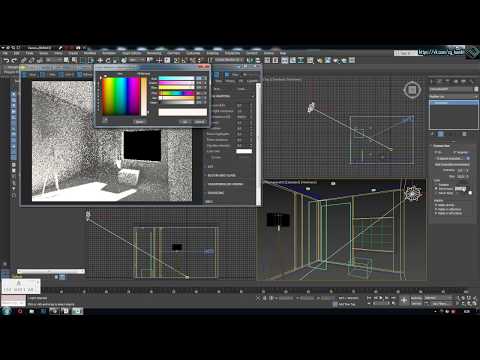Toggle the third Visibility checkbox (refractions)
480x360 pixels.
coord(436,213)
